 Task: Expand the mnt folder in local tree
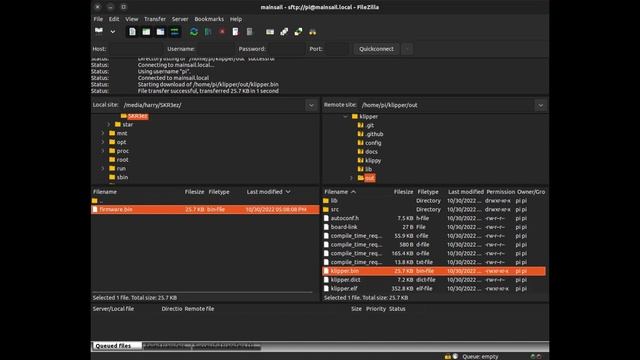tap(103, 133)
